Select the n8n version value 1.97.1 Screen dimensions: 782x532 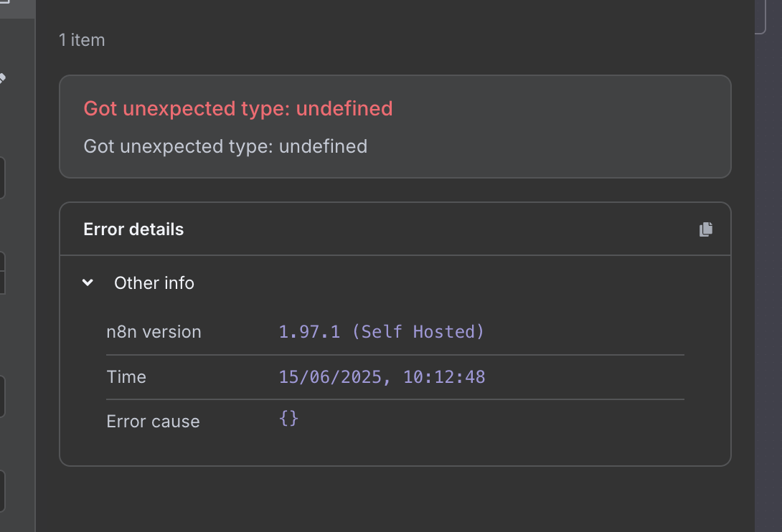(381, 332)
